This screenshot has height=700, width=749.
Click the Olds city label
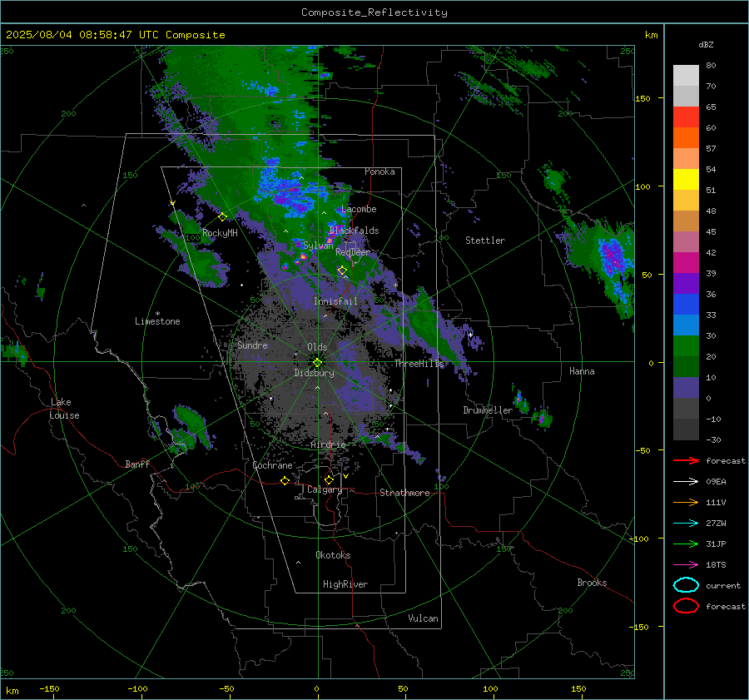[317, 347]
